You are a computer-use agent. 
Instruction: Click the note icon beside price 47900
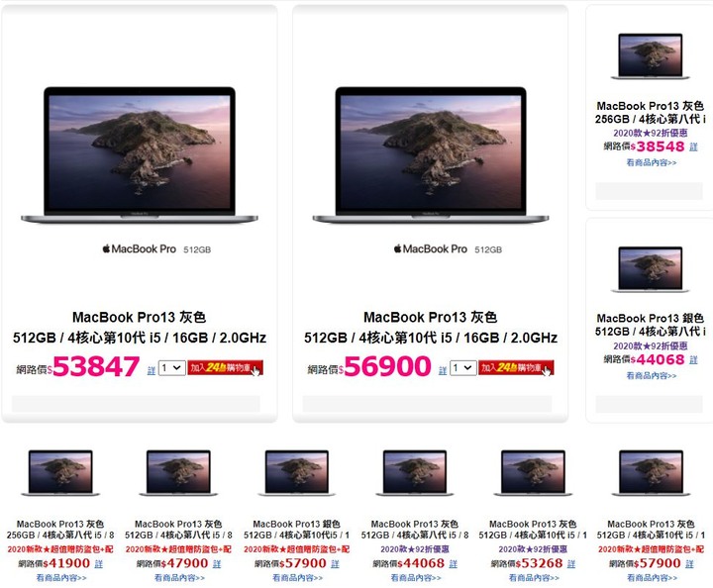point(217,564)
